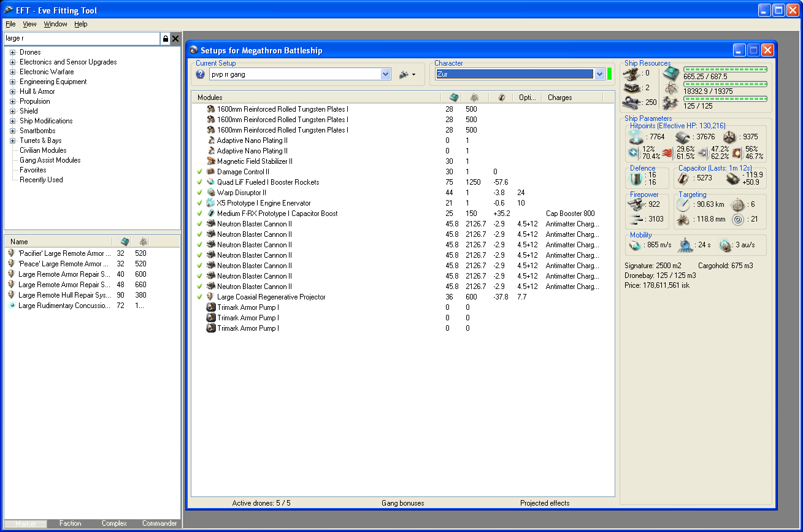803x532 pixels.
Task: Open the Current Setup dropdown
Action: point(385,74)
